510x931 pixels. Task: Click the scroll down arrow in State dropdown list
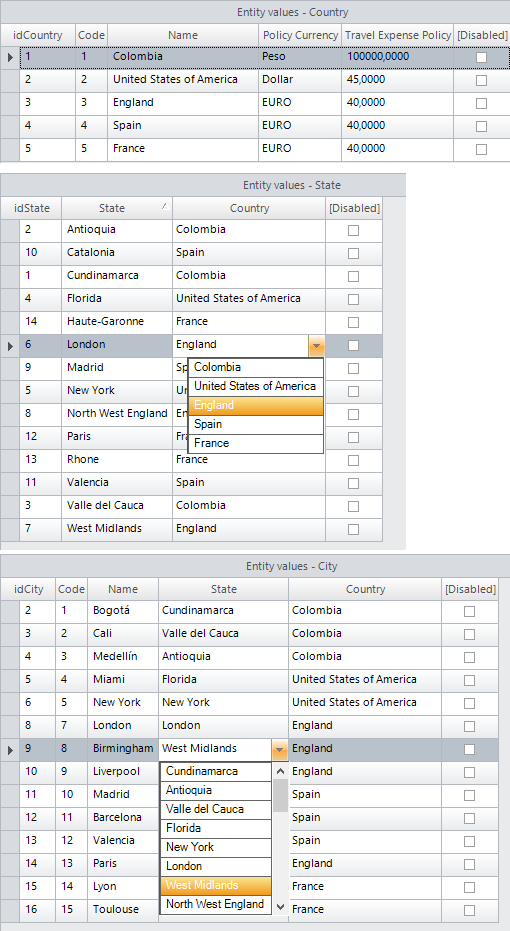[x=281, y=907]
